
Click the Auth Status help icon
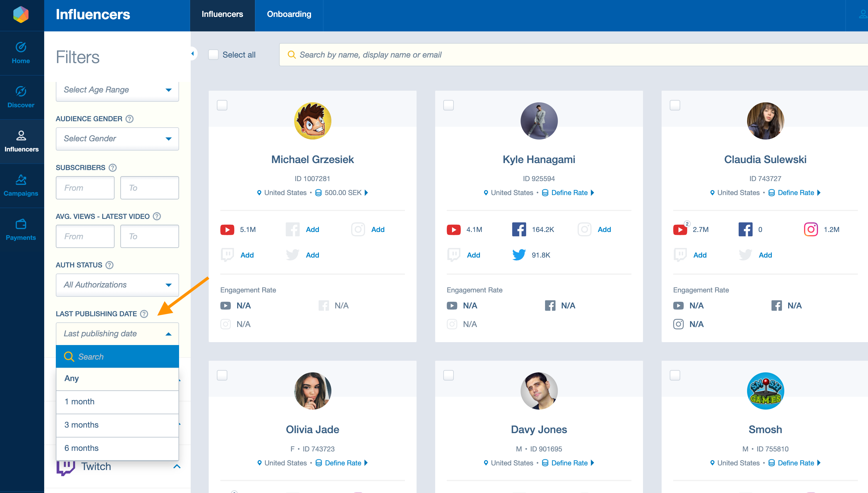tap(109, 265)
